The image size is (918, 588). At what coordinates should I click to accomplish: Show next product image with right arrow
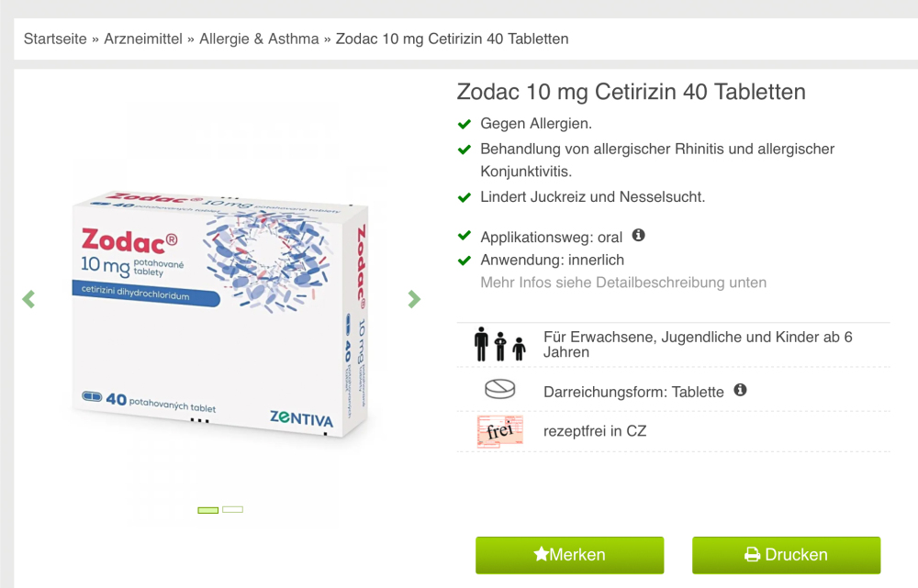414,299
